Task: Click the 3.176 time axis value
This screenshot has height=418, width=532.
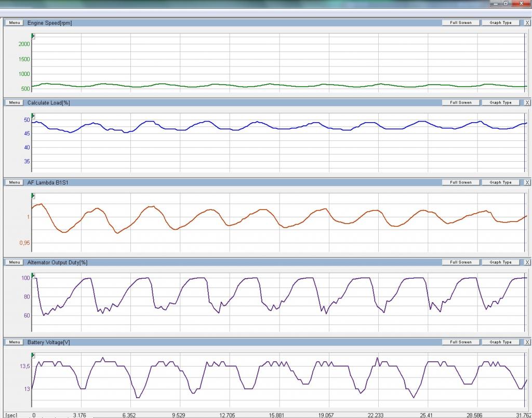Action: [79, 415]
